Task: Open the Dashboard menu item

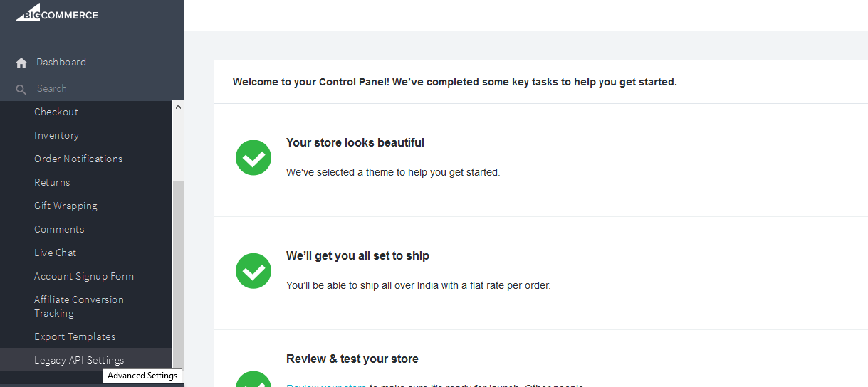Action: tap(61, 62)
